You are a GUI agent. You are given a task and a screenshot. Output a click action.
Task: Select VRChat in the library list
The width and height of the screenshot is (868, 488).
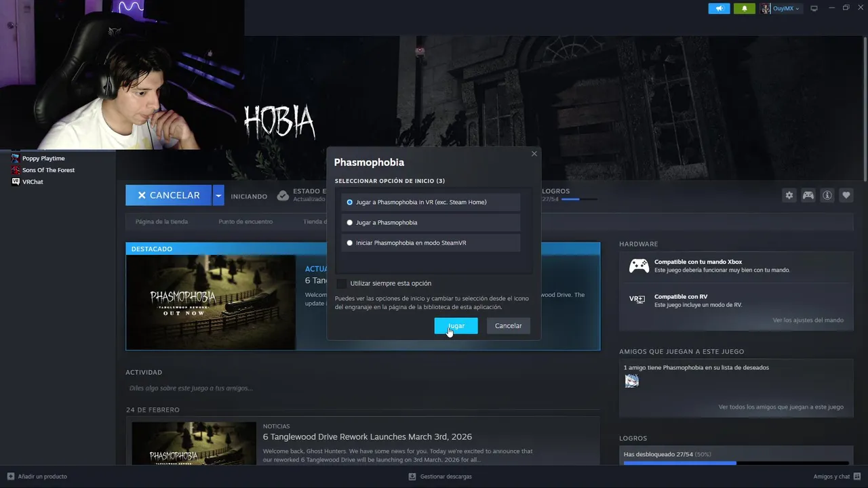point(33,182)
